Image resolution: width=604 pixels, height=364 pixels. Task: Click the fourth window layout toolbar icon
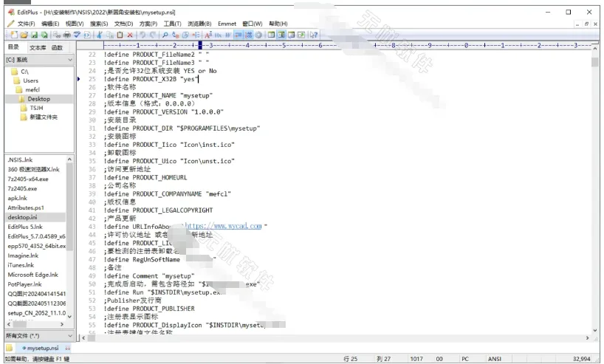pyautogui.click(x=301, y=35)
